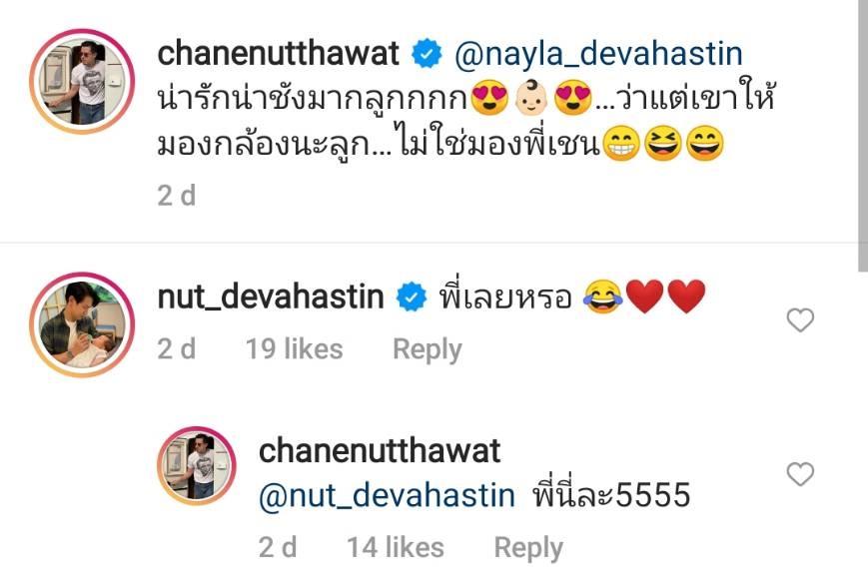Like the nut_devahastin comment with the heart
The height and width of the screenshot is (588, 868).
tap(800, 320)
